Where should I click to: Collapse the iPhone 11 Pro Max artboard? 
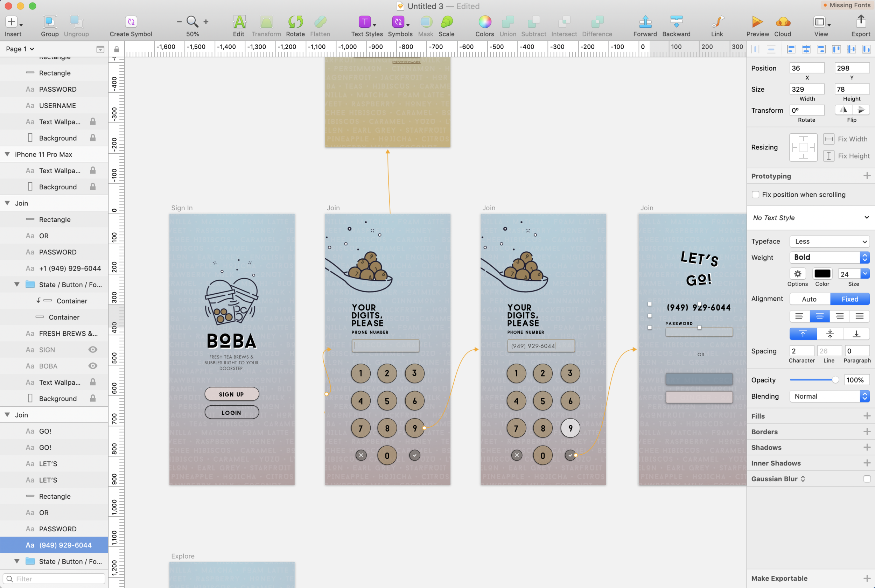click(7, 154)
